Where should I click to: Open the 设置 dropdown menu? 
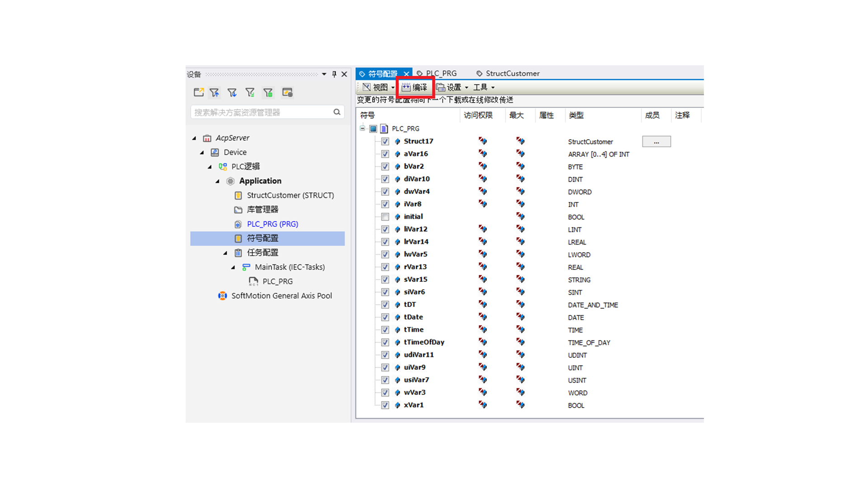tap(452, 87)
